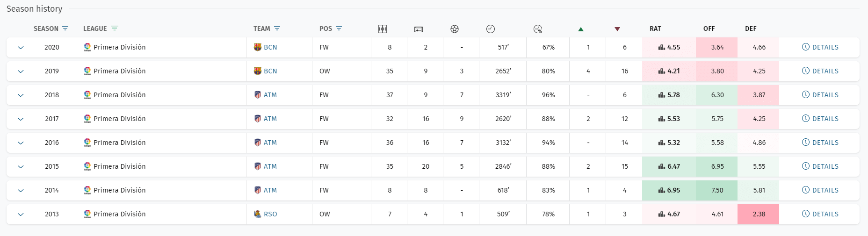
Task: Expand the 2020 season row
Action: pos(21,48)
